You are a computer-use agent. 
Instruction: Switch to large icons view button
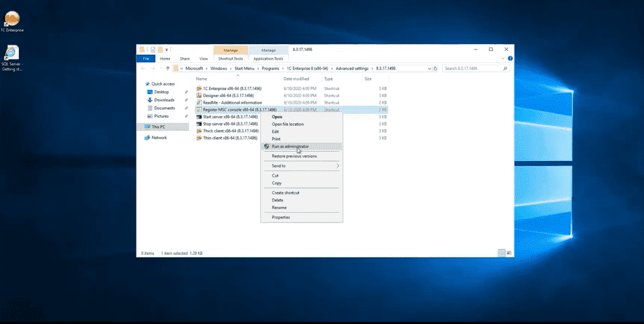coord(509,253)
